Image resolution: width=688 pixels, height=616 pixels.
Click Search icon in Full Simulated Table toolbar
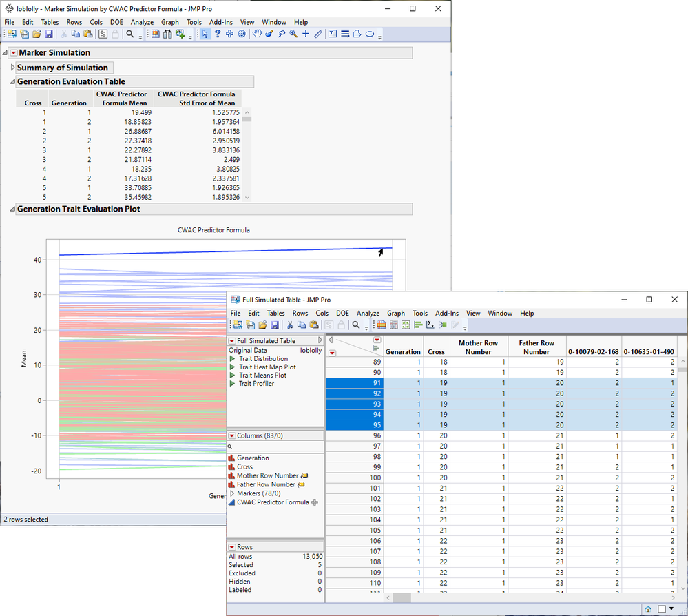356,325
